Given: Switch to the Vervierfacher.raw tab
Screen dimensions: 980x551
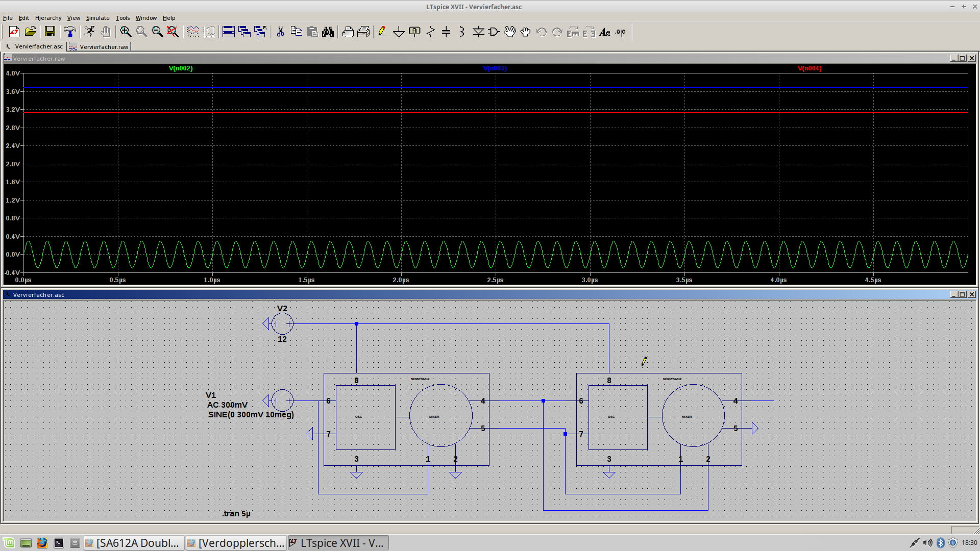Looking at the screenshot, I should click(x=99, y=46).
